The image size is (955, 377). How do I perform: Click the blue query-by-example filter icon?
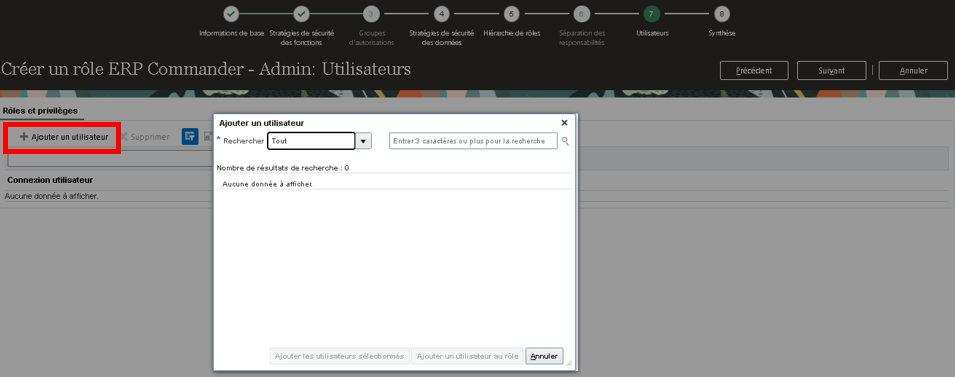(x=190, y=136)
